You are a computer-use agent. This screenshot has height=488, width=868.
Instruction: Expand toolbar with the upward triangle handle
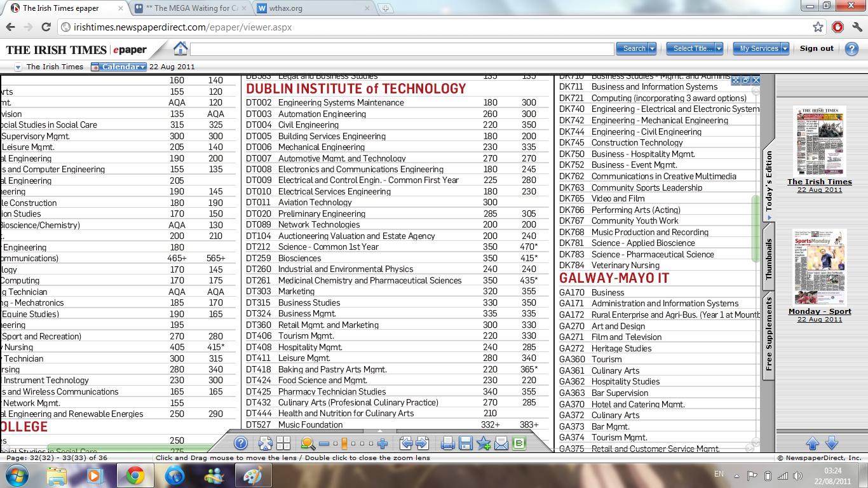pos(380,431)
